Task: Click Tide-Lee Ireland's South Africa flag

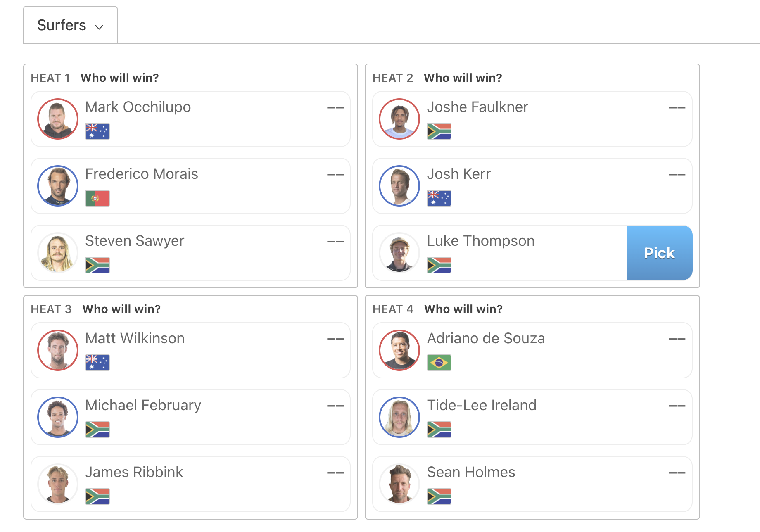Action: point(439,430)
